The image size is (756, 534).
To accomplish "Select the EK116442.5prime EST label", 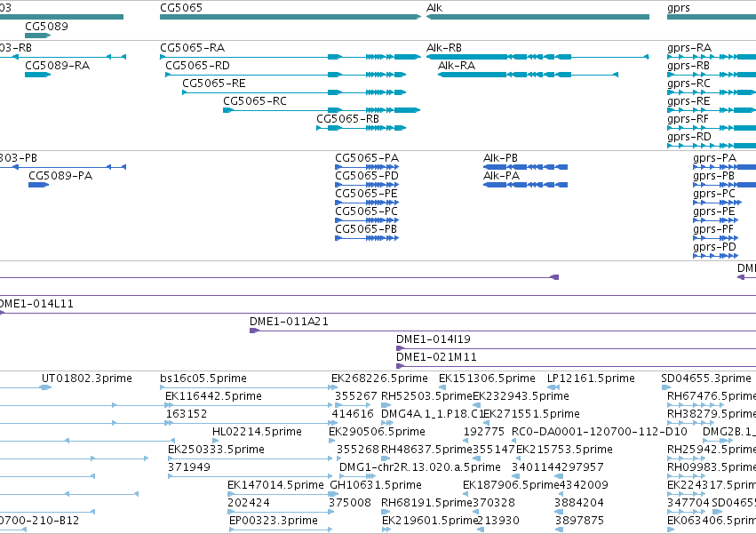I will click(x=213, y=396).
